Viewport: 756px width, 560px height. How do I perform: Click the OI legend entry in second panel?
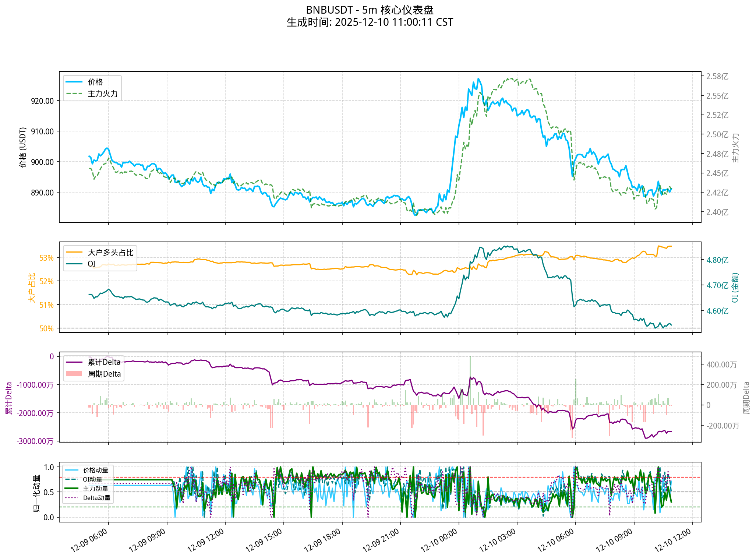coord(91,264)
